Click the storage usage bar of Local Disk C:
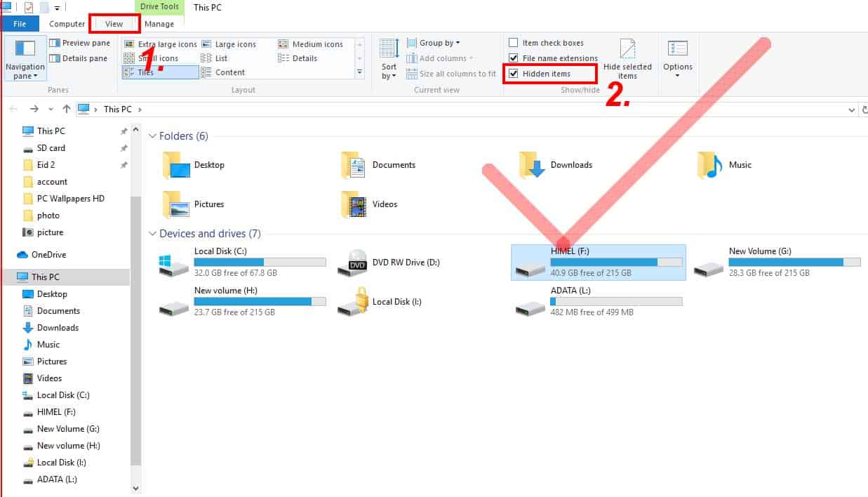The width and height of the screenshot is (868, 497). pos(260,261)
